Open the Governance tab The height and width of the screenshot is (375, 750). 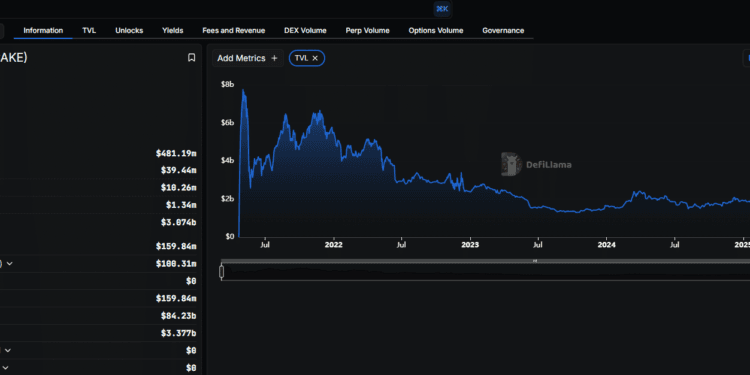(503, 31)
